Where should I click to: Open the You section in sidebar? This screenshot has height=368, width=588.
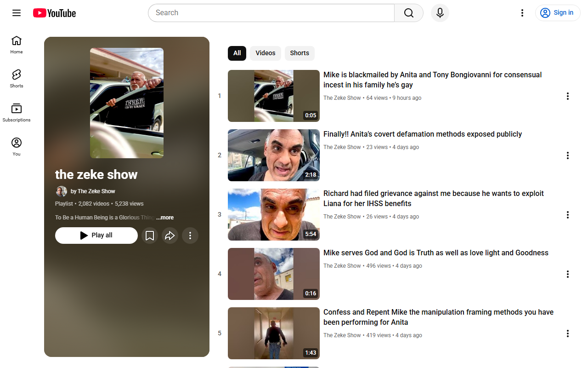17,147
